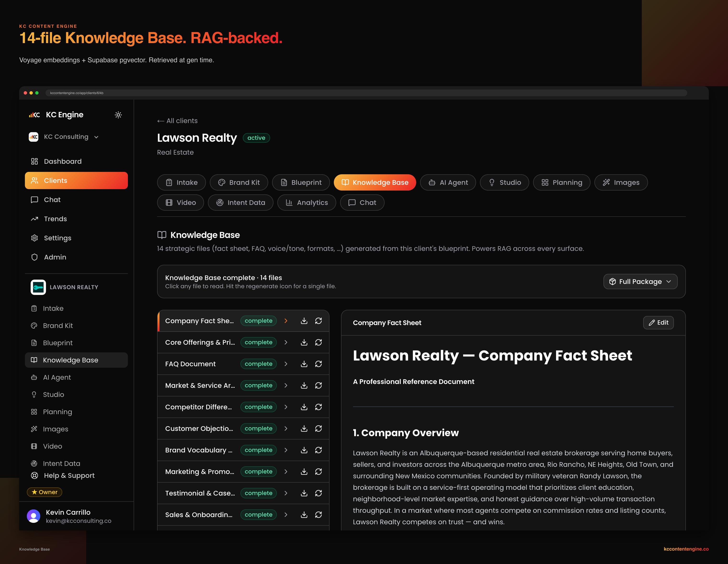
Task: Open the KC Consulting workspace dropdown
Action: tap(63, 137)
